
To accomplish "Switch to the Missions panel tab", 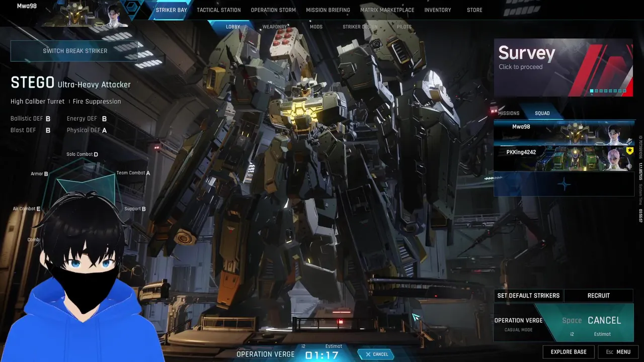I will pos(509,113).
